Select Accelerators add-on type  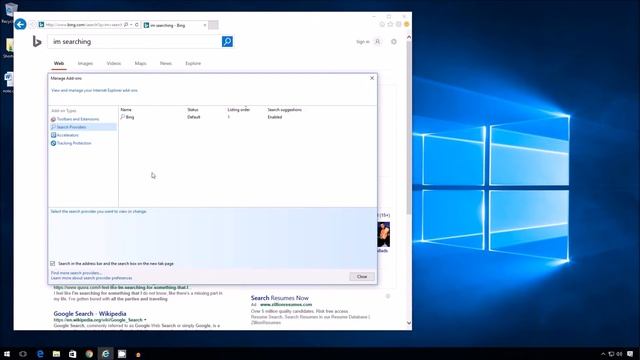pyautogui.click(x=68, y=135)
